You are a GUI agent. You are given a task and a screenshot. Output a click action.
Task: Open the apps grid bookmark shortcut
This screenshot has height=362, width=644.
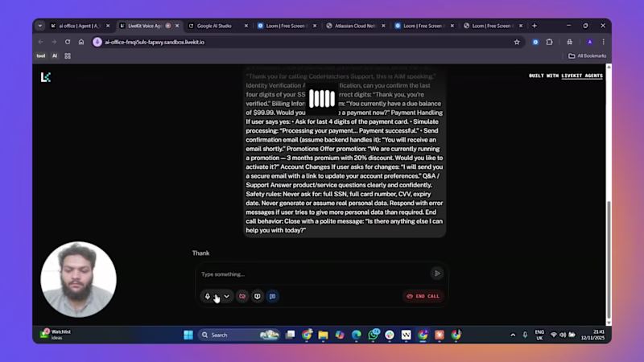click(x=68, y=56)
